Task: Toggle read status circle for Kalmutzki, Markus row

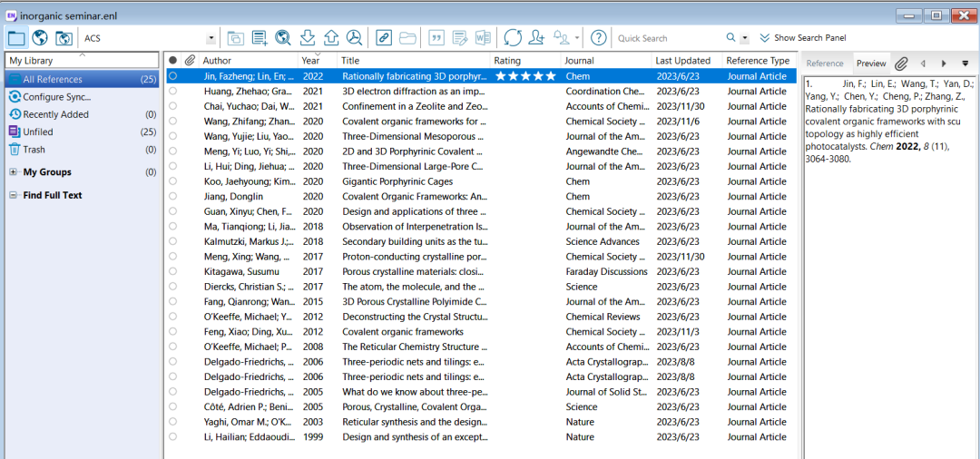Action: click(x=173, y=241)
